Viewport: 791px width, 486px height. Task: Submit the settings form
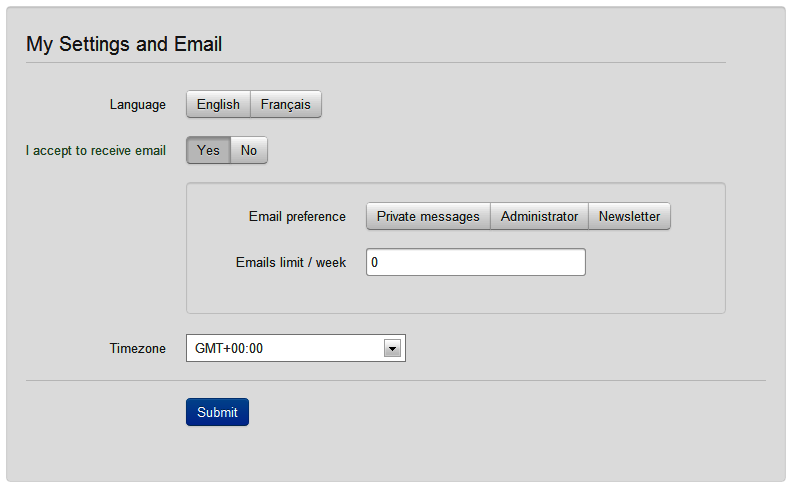tap(217, 412)
